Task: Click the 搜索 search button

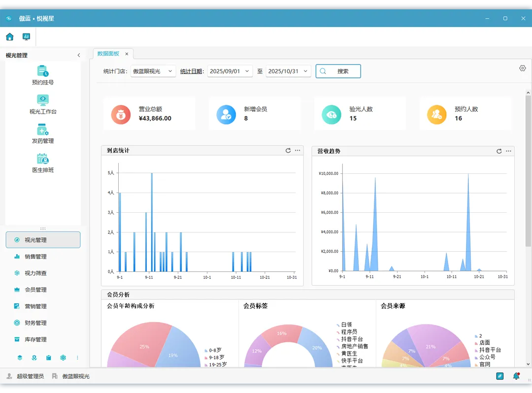Action: pyautogui.click(x=338, y=71)
